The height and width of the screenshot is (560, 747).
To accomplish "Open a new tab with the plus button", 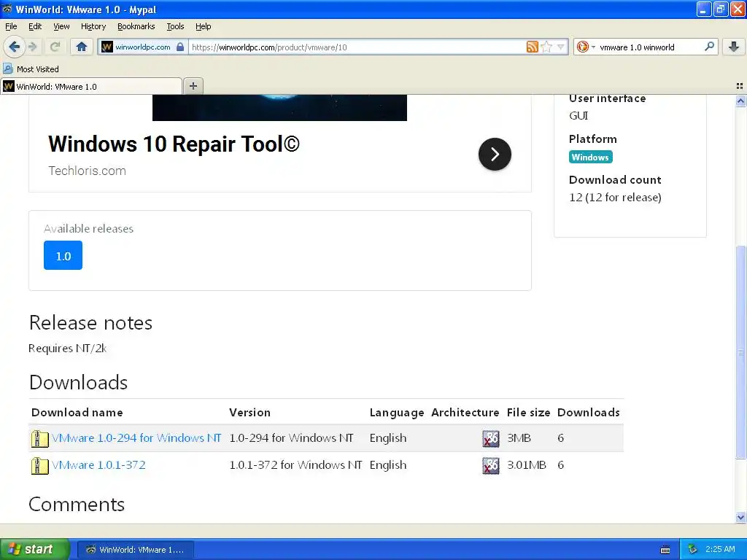I will (193, 86).
